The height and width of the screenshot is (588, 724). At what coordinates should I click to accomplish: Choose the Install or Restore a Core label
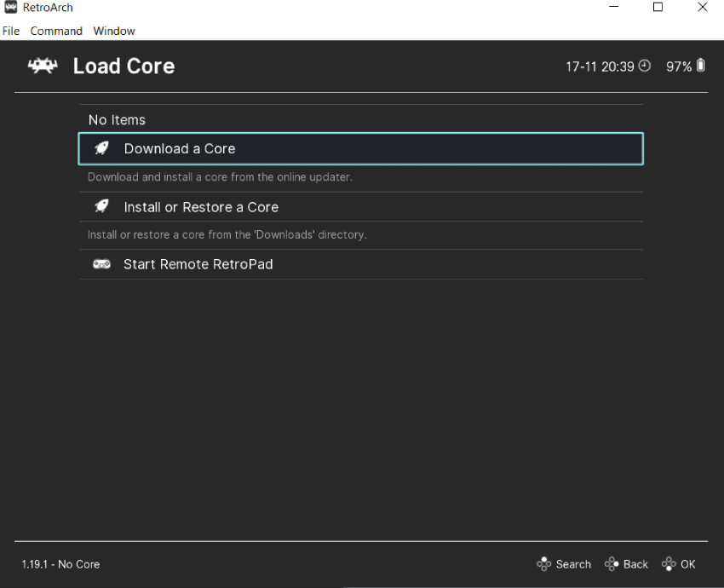(201, 207)
